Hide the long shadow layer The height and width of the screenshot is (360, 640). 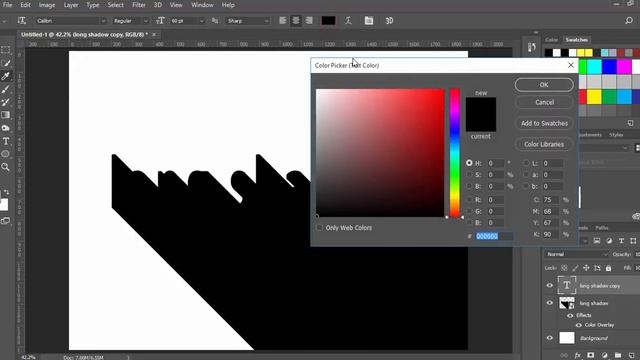[x=549, y=303]
